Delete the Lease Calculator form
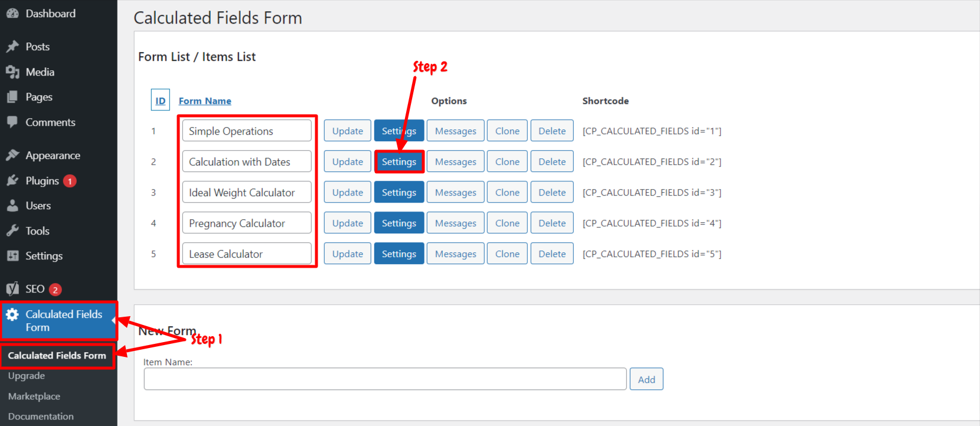The height and width of the screenshot is (426, 980). coord(552,254)
